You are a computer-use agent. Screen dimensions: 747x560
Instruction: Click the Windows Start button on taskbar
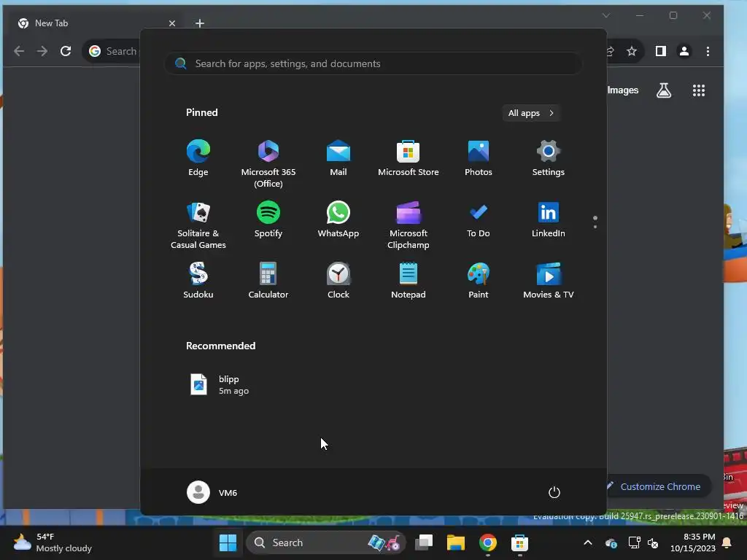(x=228, y=542)
